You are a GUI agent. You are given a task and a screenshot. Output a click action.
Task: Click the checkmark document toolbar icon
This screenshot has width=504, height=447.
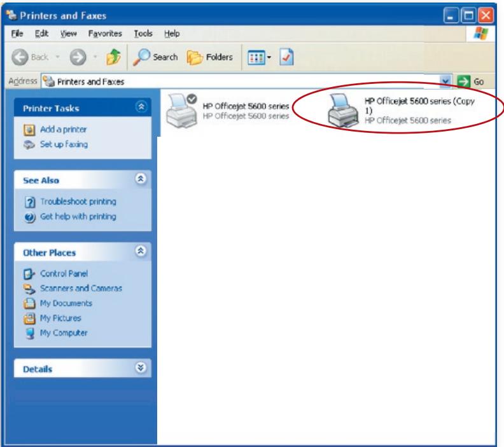tap(286, 57)
